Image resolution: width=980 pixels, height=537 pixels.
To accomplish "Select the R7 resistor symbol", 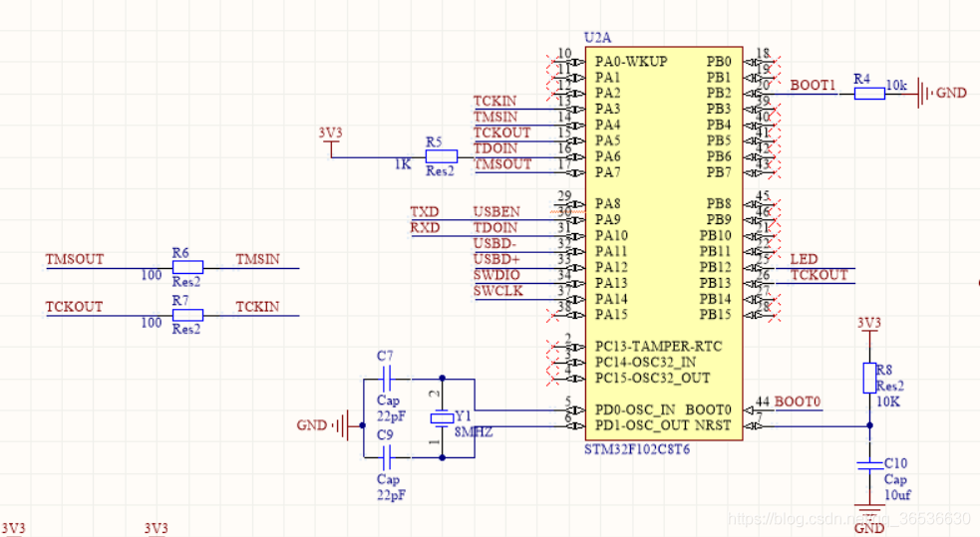I will pyautogui.click(x=187, y=315).
